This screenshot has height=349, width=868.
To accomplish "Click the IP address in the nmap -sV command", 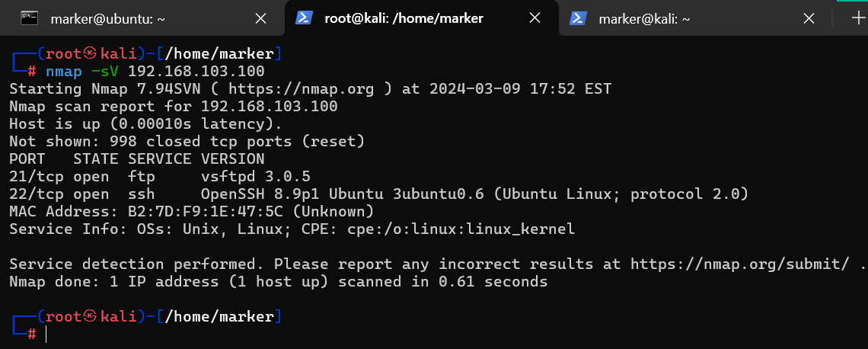I will point(196,72).
